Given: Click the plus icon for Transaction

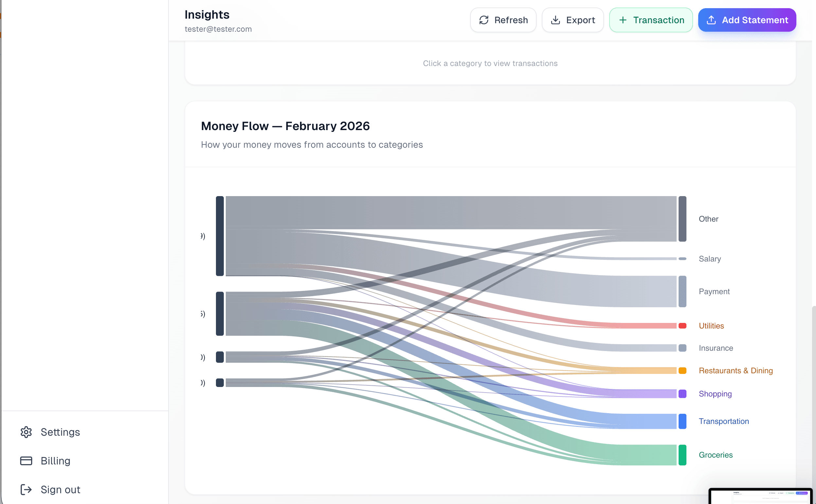Looking at the screenshot, I should [623, 20].
